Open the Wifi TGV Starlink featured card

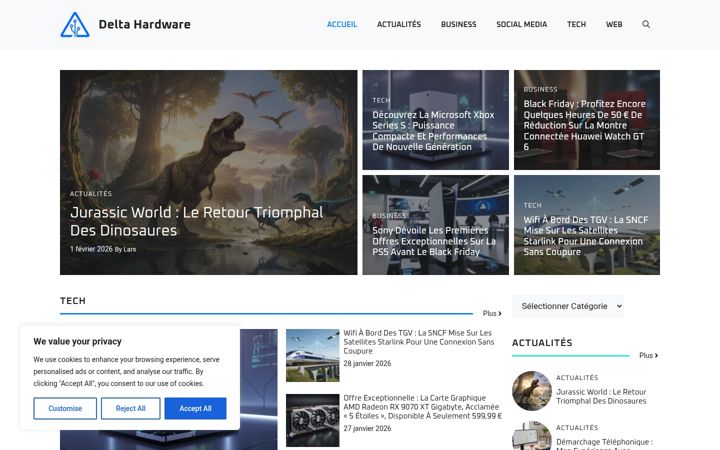(x=585, y=236)
